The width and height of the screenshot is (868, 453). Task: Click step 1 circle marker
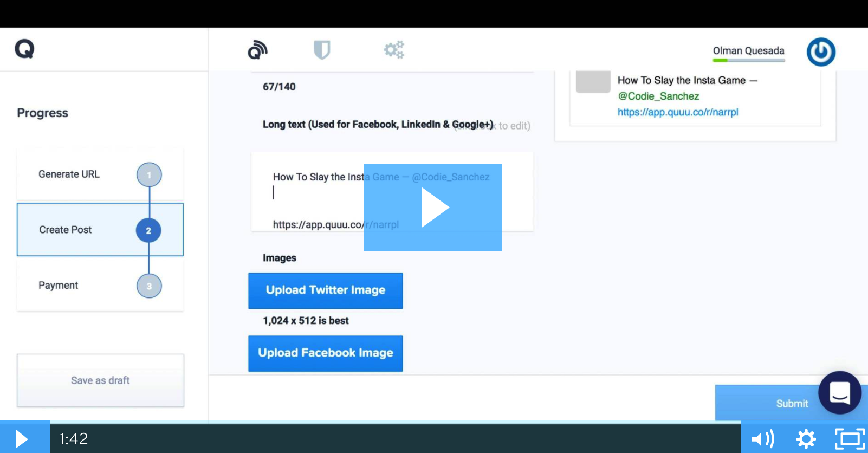[149, 175]
